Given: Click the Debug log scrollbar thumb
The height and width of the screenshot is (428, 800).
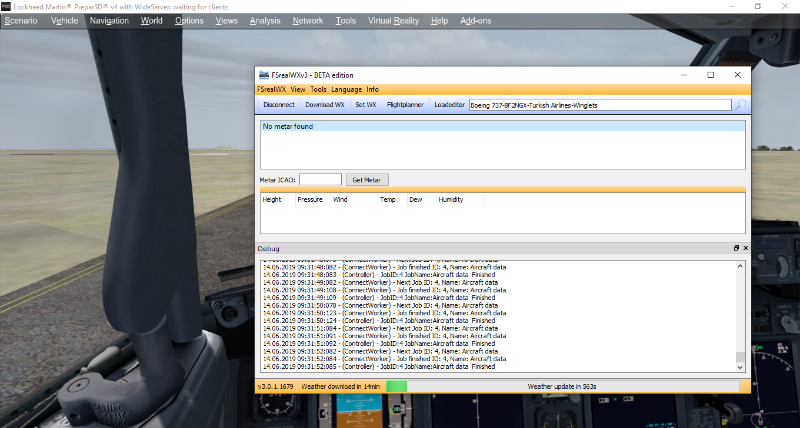Looking at the screenshot, I should 740,357.
